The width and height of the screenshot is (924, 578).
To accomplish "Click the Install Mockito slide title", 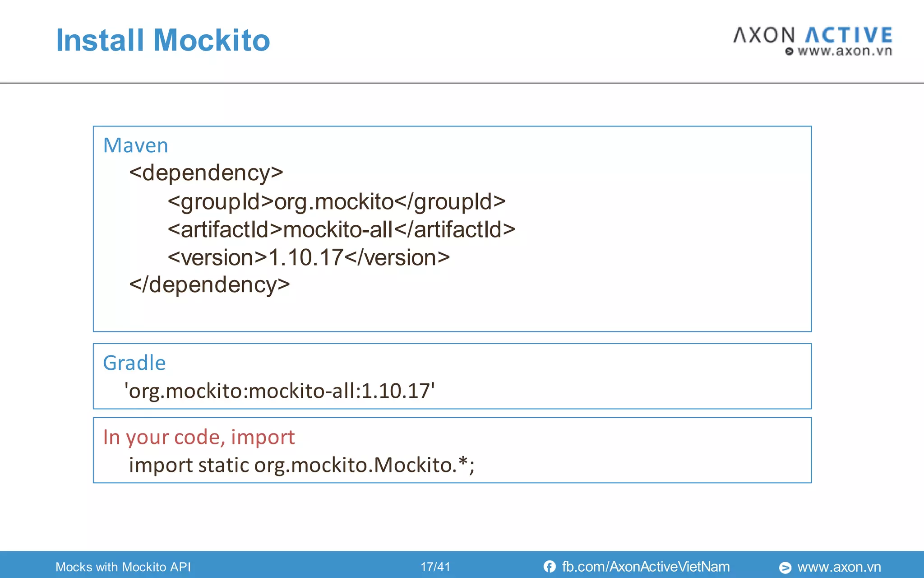I will coord(163,40).
